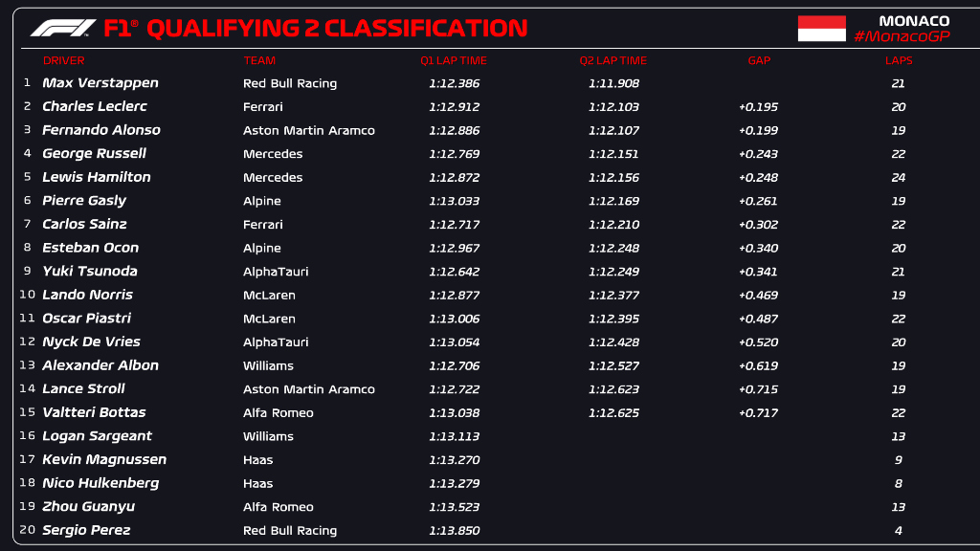Select the DRIVER column header

[63, 60]
